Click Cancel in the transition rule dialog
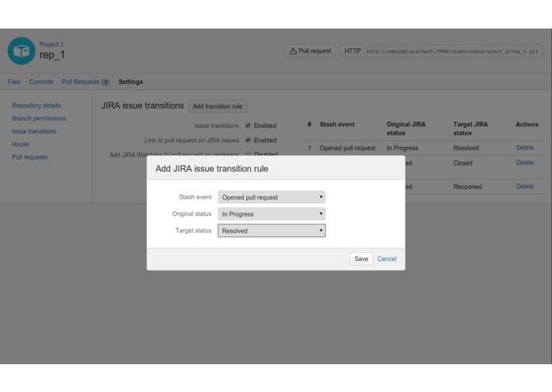The image size is (552, 392). (x=387, y=259)
